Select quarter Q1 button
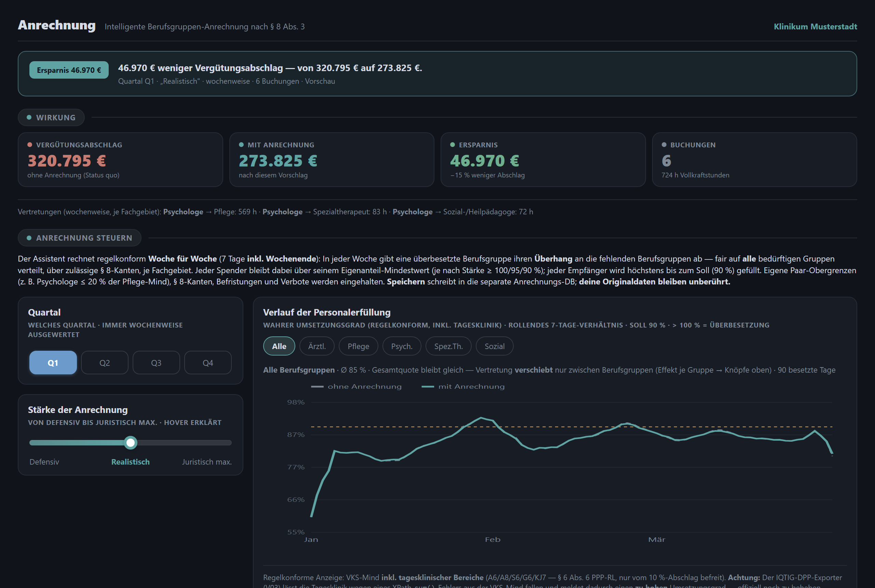This screenshot has height=588, width=875. [53, 363]
